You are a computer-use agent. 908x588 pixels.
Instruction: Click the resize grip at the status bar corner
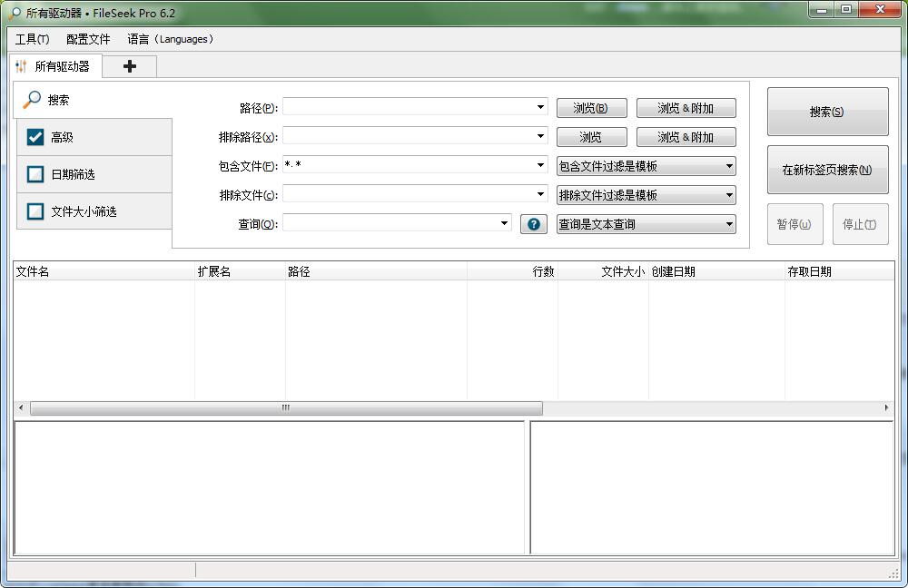(893, 573)
